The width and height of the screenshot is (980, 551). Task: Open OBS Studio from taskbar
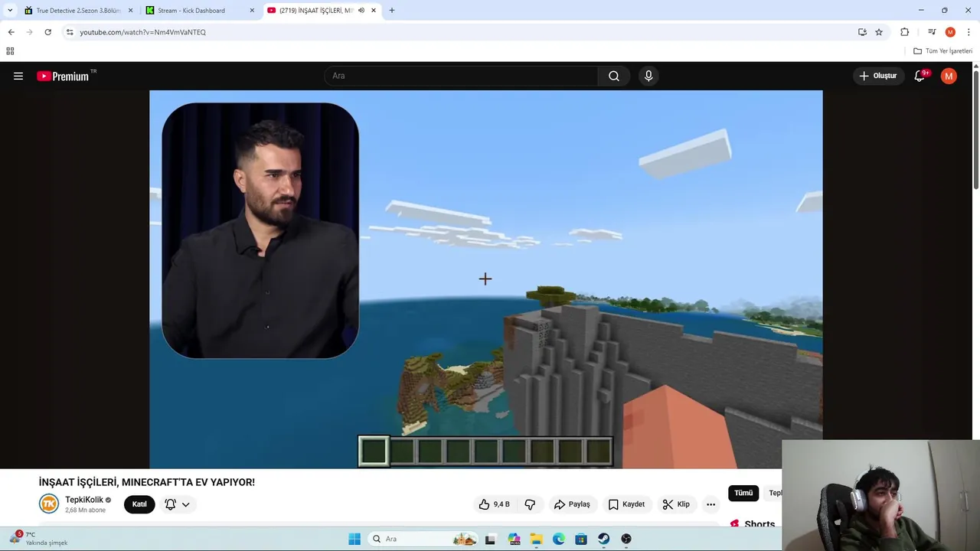point(626,539)
